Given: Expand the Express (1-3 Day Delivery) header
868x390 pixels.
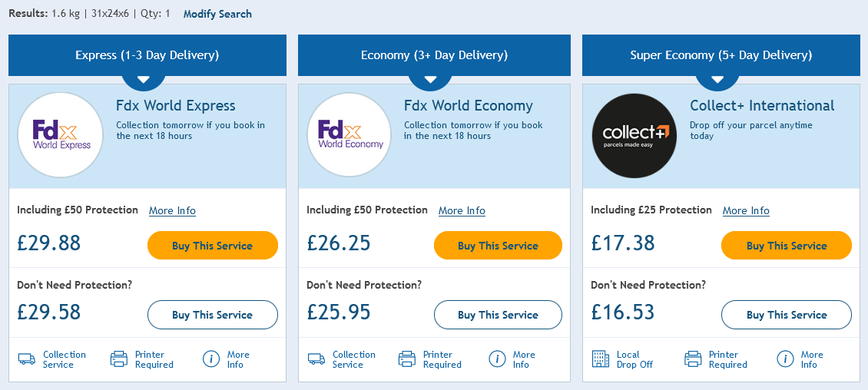Looking at the screenshot, I should (x=147, y=55).
